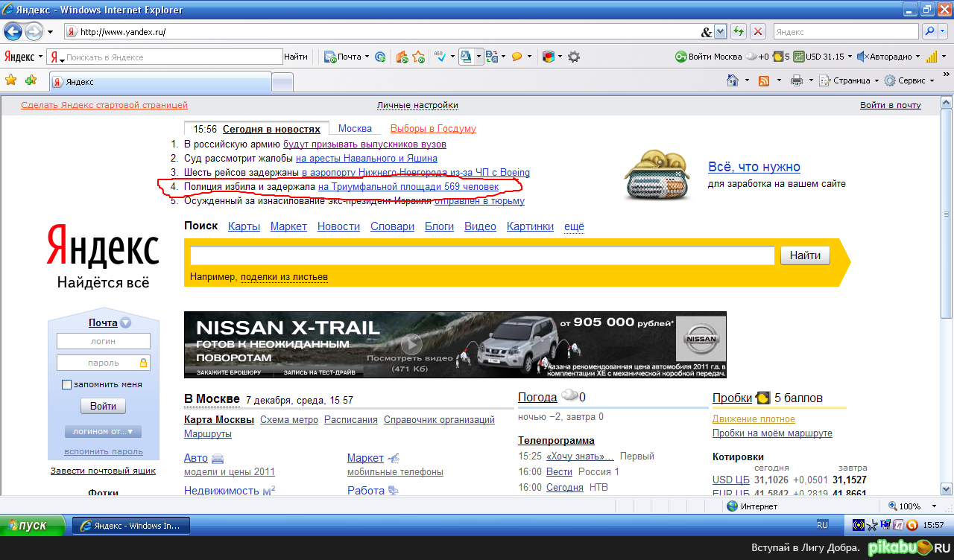Click the word translation Z-Я icon
The width and height of the screenshot is (954, 560).
[493, 57]
